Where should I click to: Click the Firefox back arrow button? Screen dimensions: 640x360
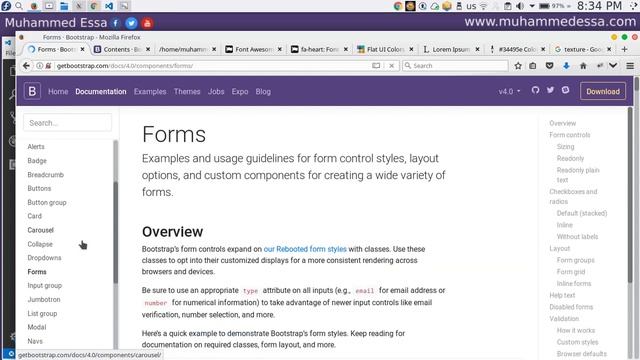pyautogui.click(x=26, y=66)
